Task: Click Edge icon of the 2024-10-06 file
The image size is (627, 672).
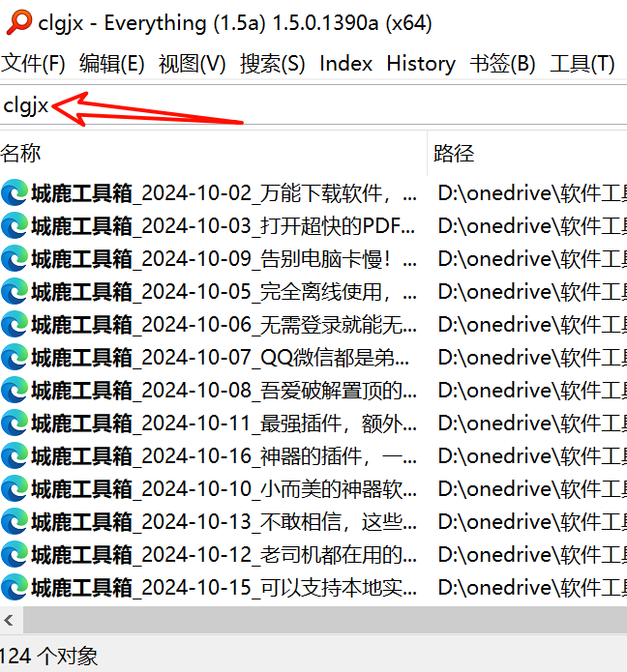Action: (x=15, y=325)
